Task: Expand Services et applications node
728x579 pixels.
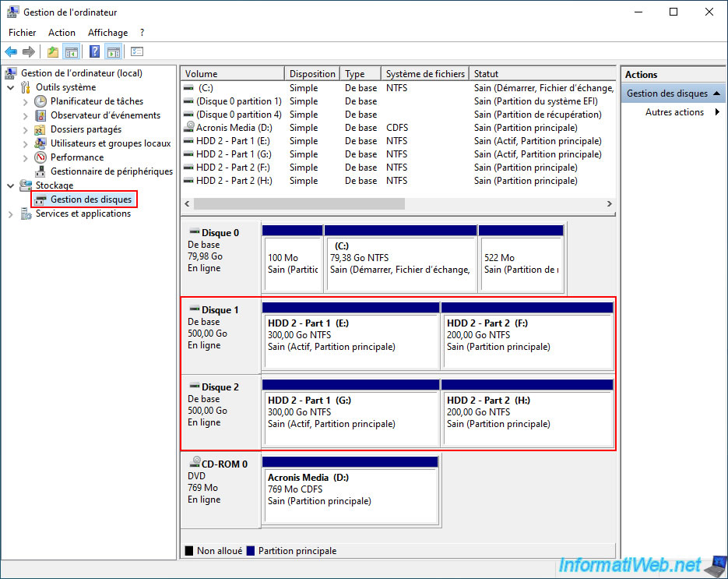Action: (x=11, y=214)
